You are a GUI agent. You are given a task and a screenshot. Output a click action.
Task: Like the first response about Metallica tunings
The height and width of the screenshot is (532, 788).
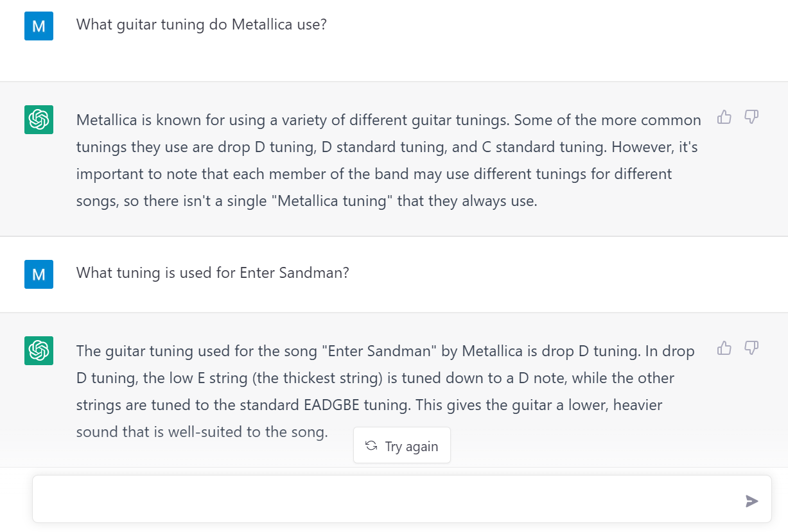(724, 117)
